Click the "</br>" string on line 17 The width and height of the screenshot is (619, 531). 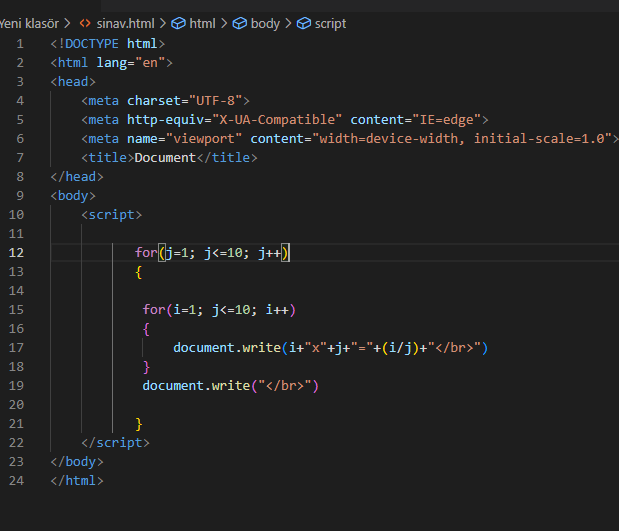[454, 348]
